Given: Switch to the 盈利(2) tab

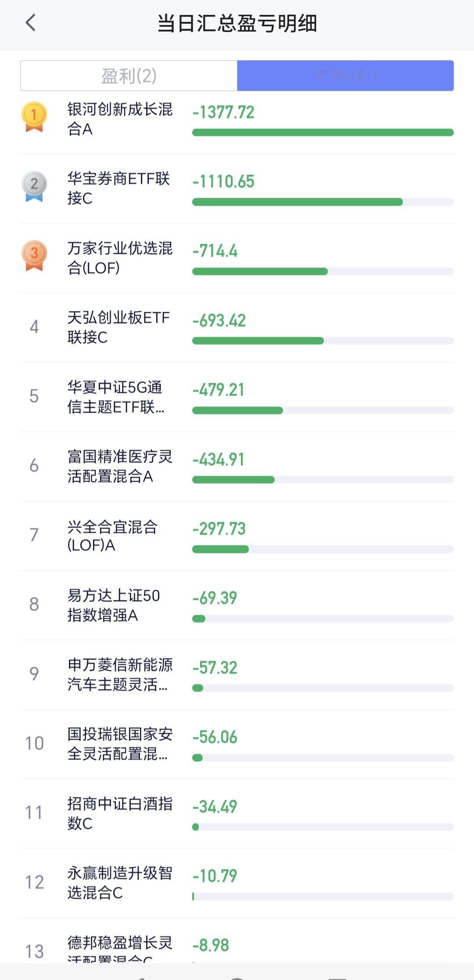Looking at the screenshot, I should pyautogui.click(x=129, y=76).
